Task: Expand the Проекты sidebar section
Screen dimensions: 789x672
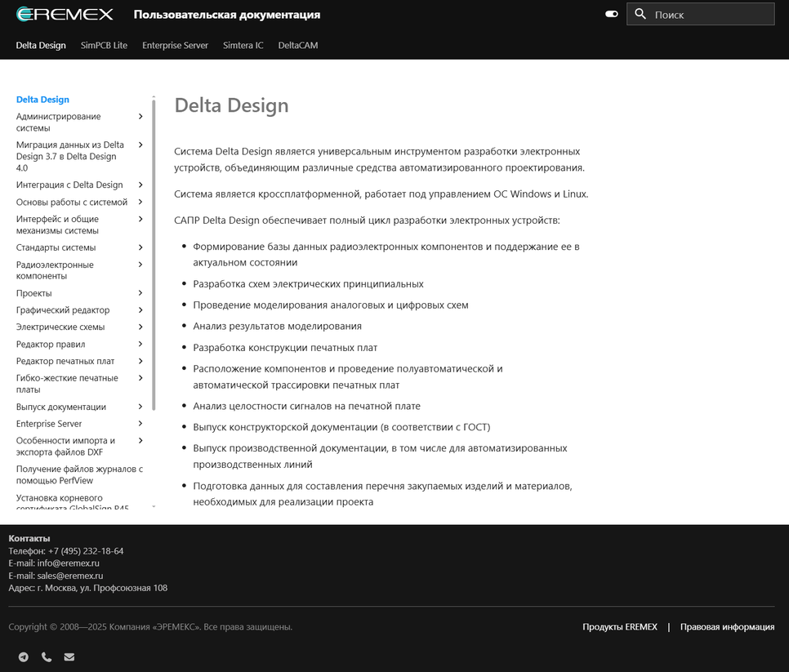Action: 140,293
